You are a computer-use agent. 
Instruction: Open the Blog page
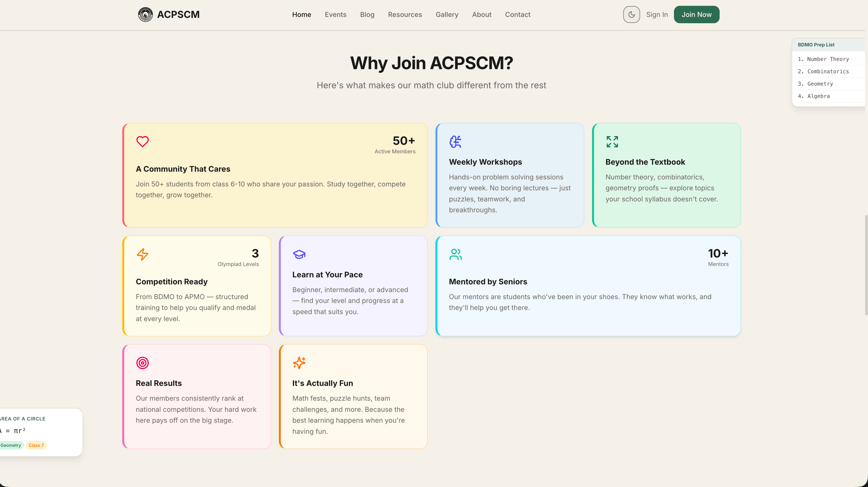coord(367,15)
